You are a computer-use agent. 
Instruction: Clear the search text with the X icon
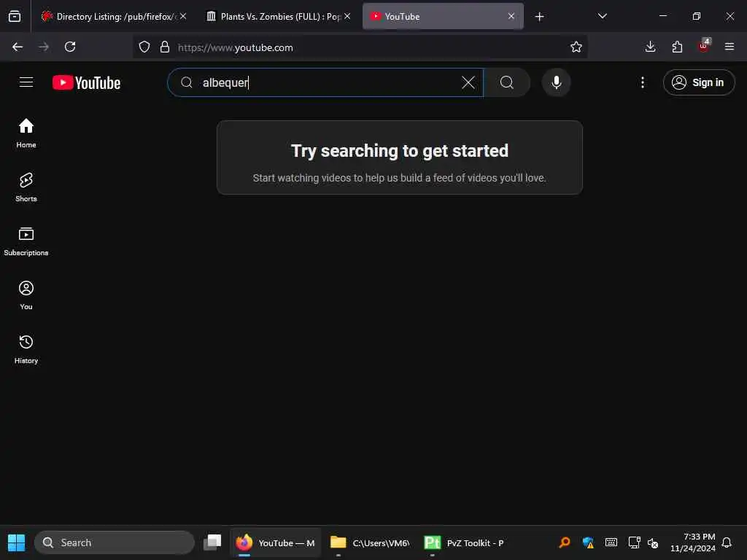pyautogui.click(x=468, y=82)
